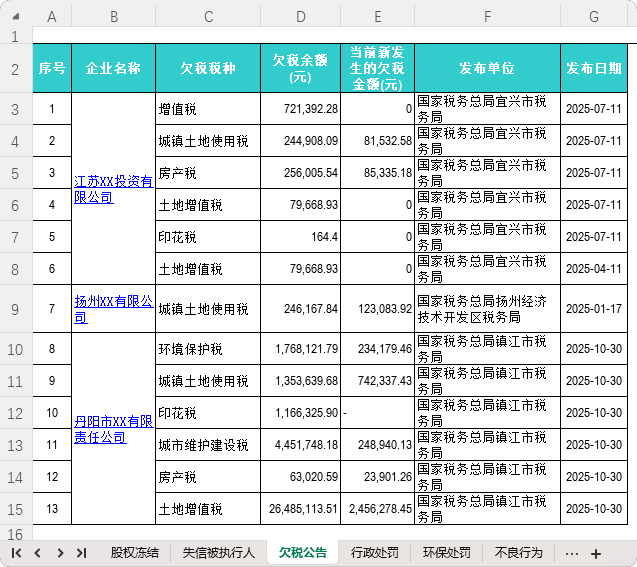The height and width of the screenshot is (567, 637).
Task: Open the 行政处罚 sheet tab
Action: 375,553
